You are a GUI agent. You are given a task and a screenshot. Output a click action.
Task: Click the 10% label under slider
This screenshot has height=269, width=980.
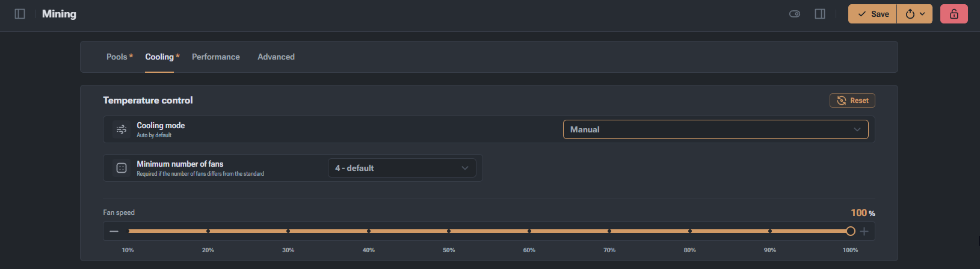(128, 250)
